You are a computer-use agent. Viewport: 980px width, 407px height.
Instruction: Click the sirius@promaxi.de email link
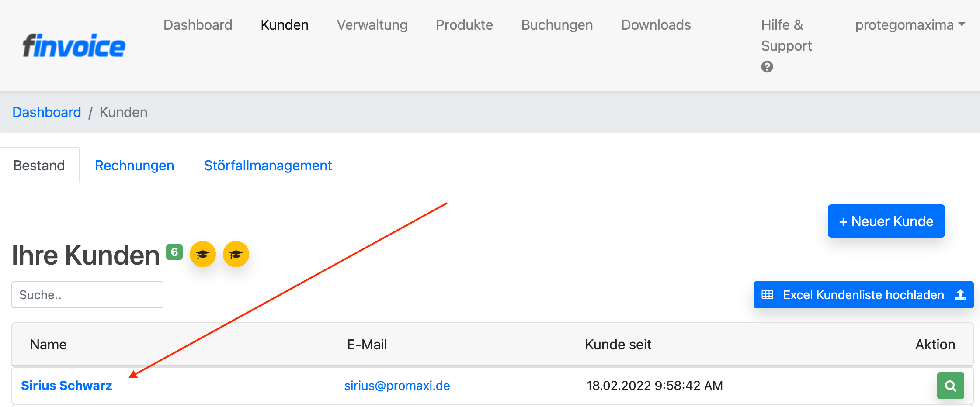tap(397, 385)
